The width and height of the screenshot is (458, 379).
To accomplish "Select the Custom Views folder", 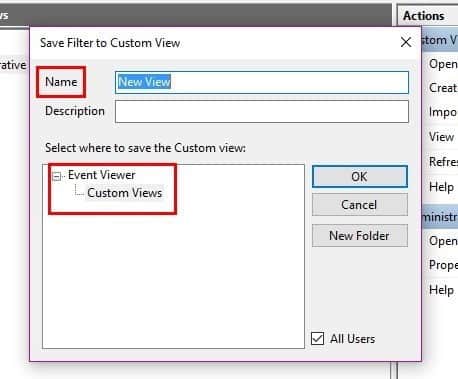I will (124, 193).
